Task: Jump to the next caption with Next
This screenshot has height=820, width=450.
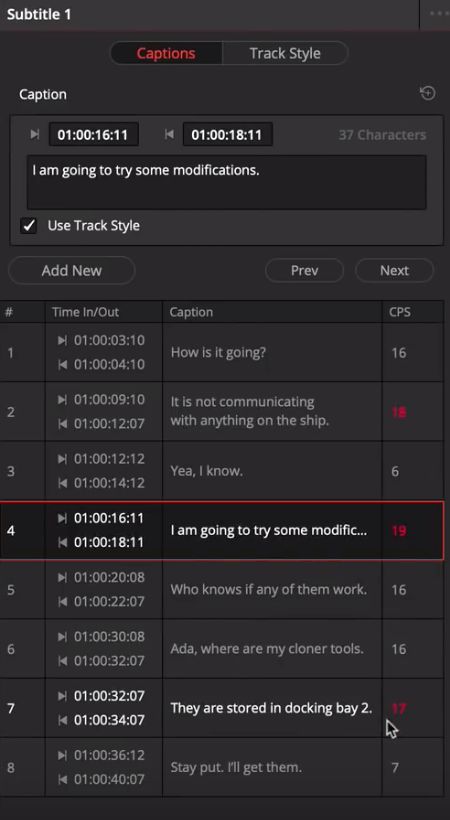Action: pos(394,270)
